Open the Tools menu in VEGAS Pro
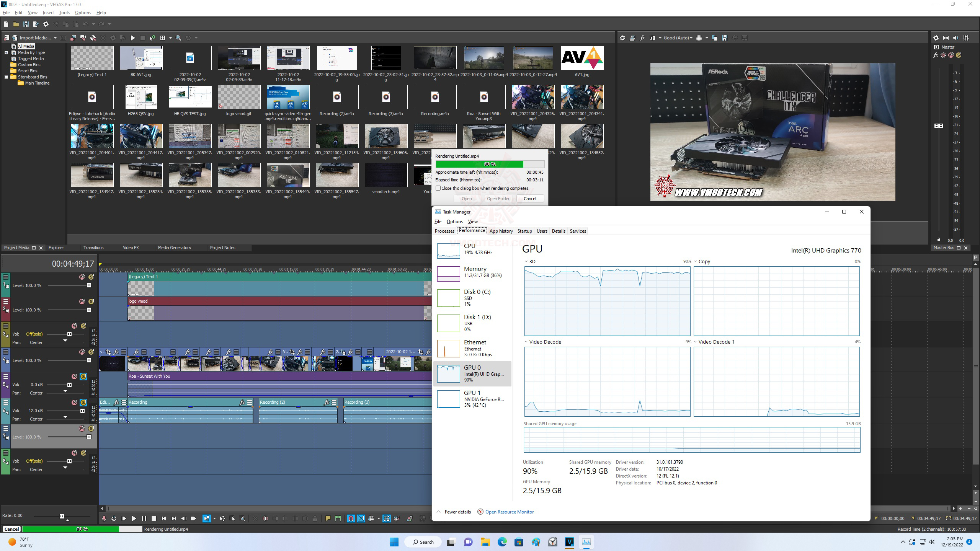This screenshot has width=980, height=551. [64, 13]
